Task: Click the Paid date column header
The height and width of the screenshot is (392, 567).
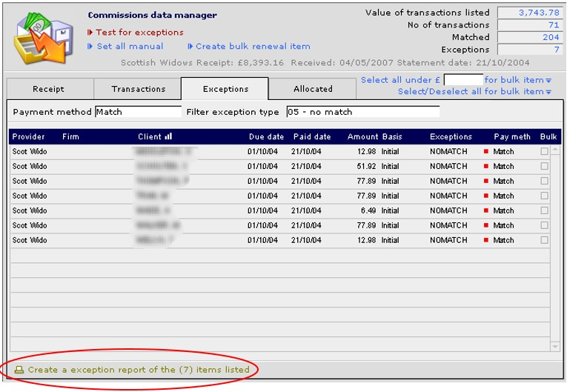Action: point(312,136)
